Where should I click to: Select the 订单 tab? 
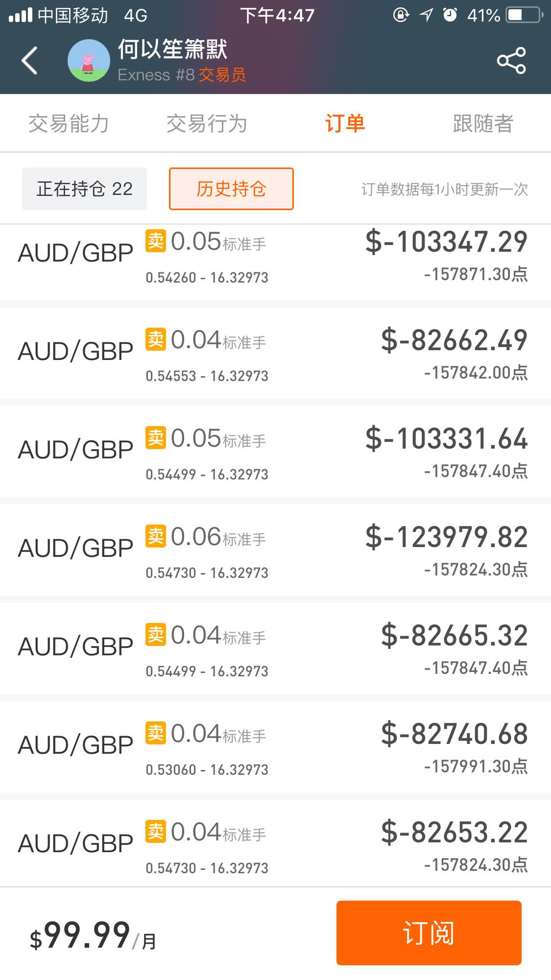[x=345, y=123]
